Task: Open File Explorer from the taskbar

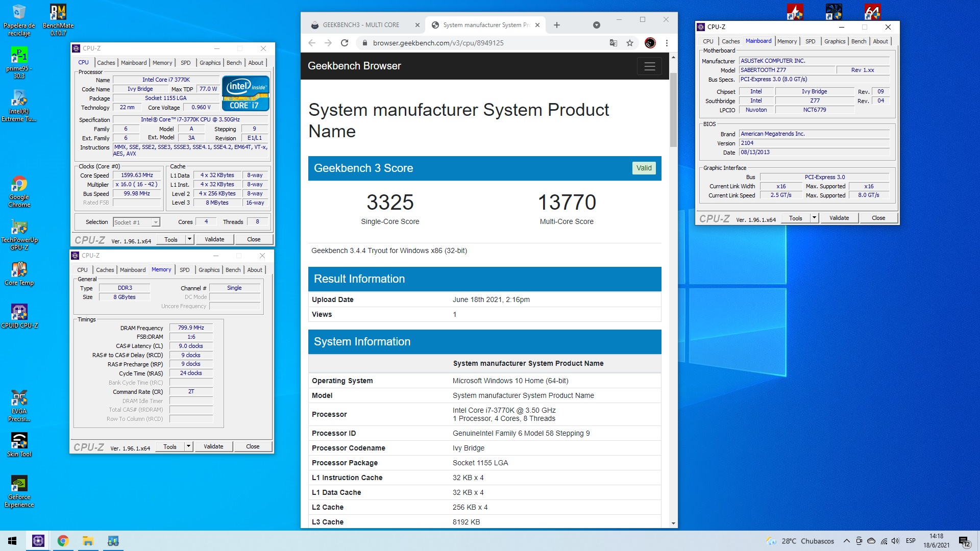Action: pyautogui.click(x=88, y=541)
